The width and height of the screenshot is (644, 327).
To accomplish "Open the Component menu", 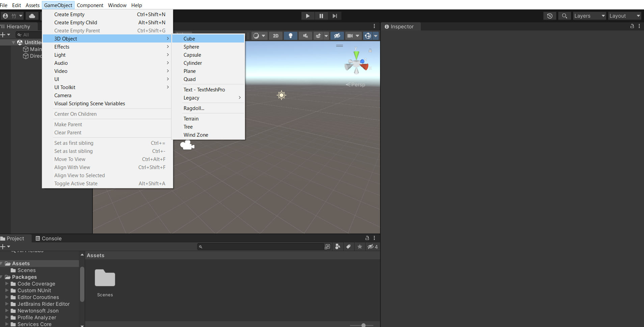I will pyautogui.click(x=90, y=5).
